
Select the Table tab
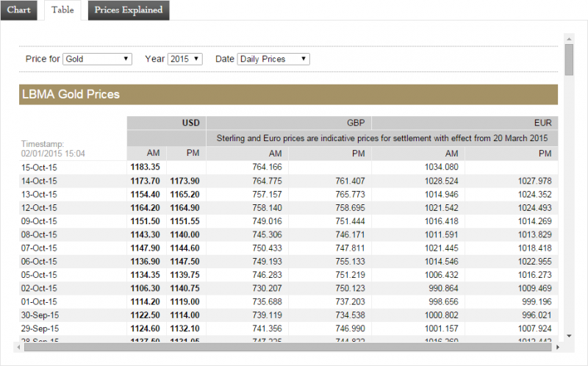(62, 10)
